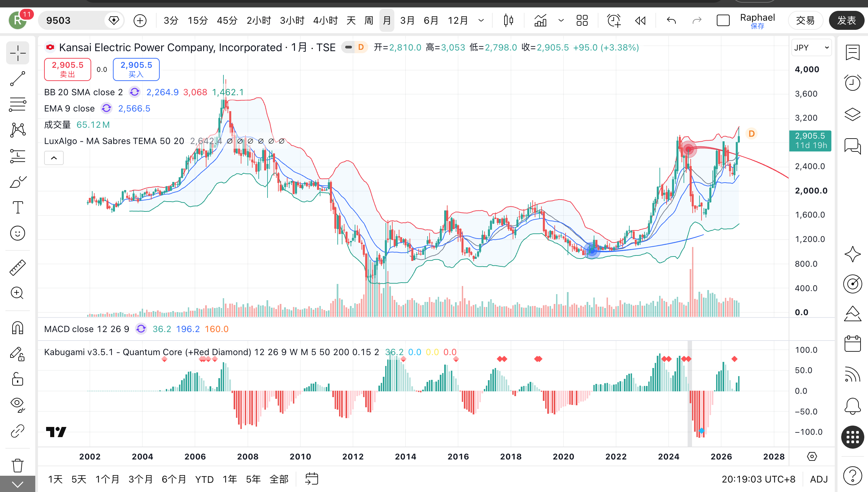Select the crosshair cursor tool

(x=18, y=53)
